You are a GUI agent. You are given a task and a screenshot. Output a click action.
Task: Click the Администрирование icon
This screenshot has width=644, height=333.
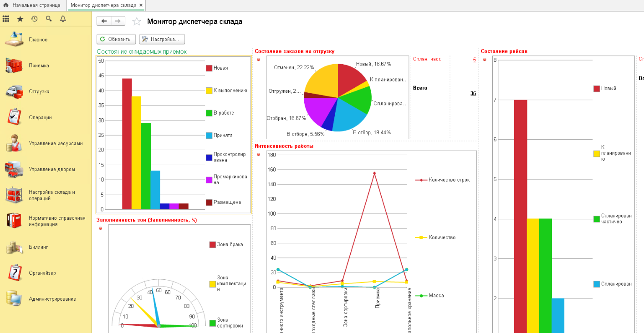14,299
